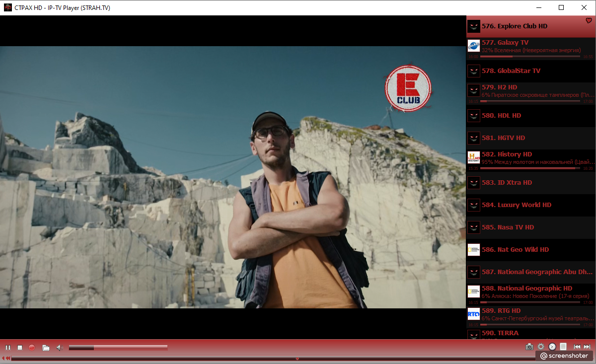Click the 16:55 end time under Galaxy TV
Viewport: 596px width, 364px height.
tap(588, 57)
